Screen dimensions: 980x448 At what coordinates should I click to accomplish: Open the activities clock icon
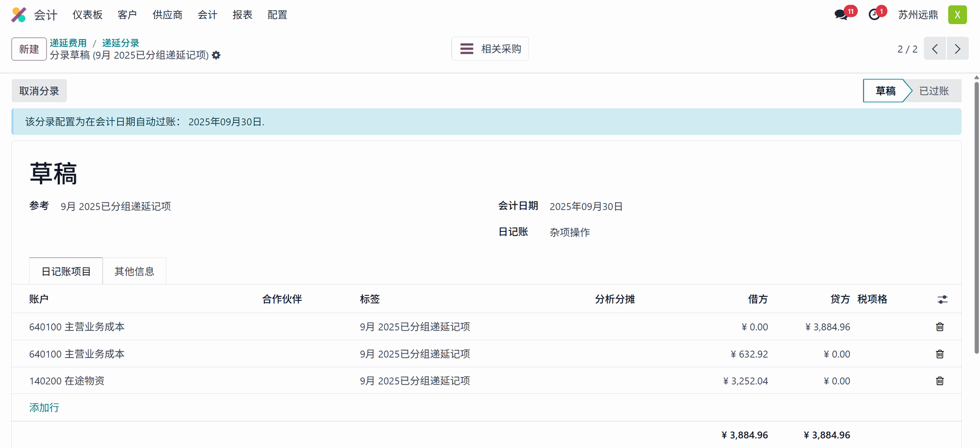tap(874, 15)
